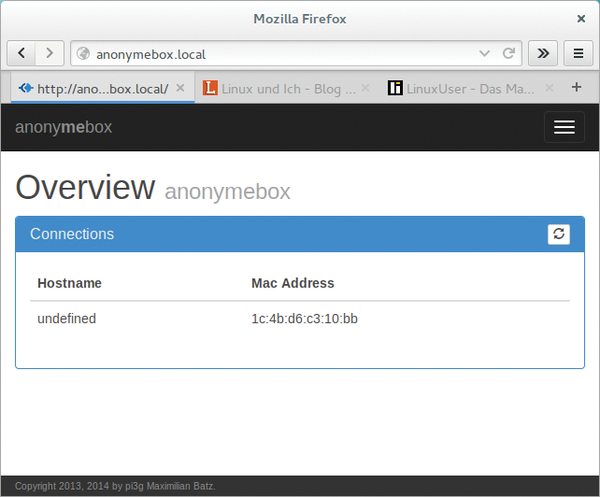The width and height of the screenshot is (600, 497).
Task: Reload the page with the address bar refresh icon
Action: [509, 53]
